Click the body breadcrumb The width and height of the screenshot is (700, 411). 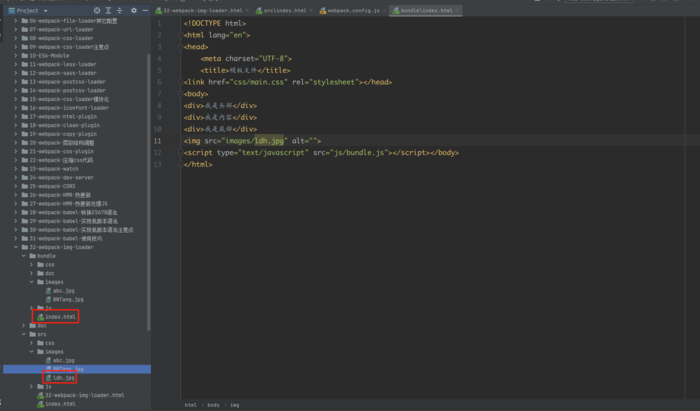[213, 405]
